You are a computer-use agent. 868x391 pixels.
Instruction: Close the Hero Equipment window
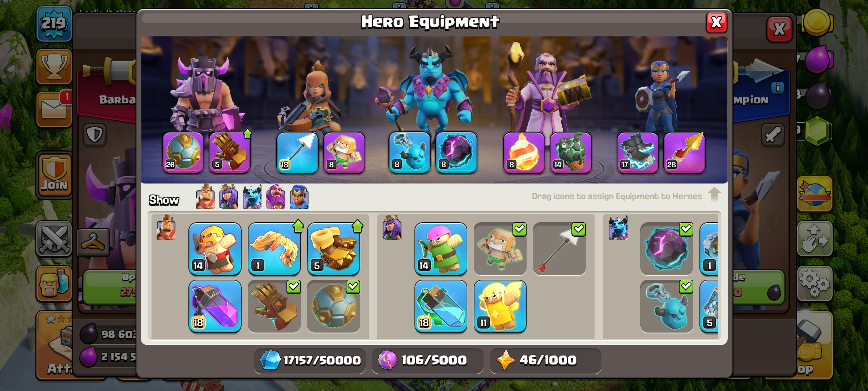(716, 22)
